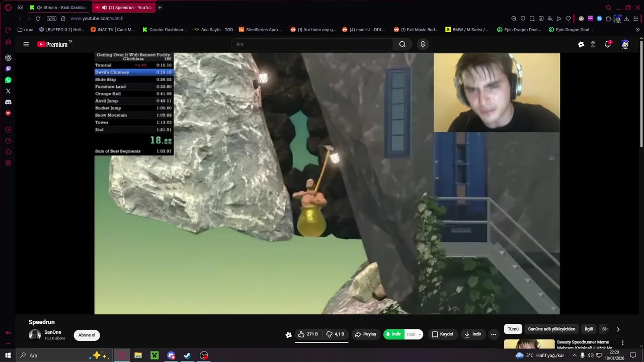Viewport: 644px width, 362px height.
Task: Open the ad blocker shield icon
Action: (x=541, y=19)
